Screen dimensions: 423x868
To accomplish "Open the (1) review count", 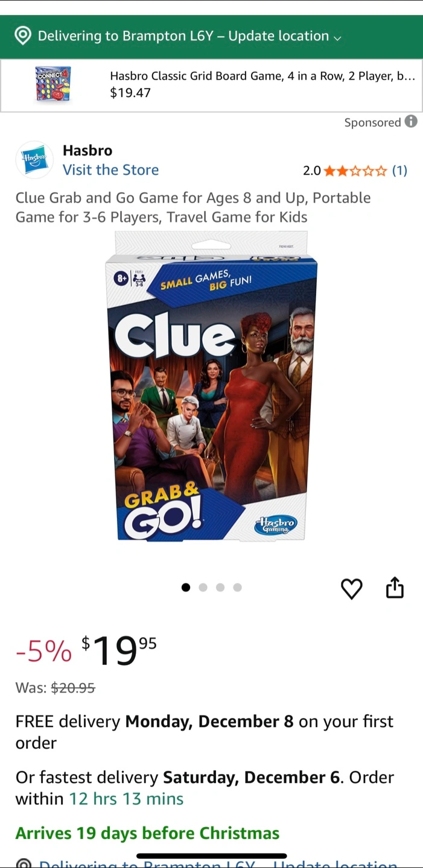I will (399, 171).
